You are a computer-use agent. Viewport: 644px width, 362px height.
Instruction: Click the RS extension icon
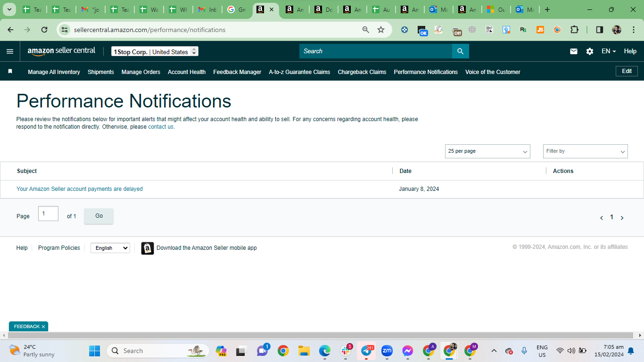coord(523,30)
